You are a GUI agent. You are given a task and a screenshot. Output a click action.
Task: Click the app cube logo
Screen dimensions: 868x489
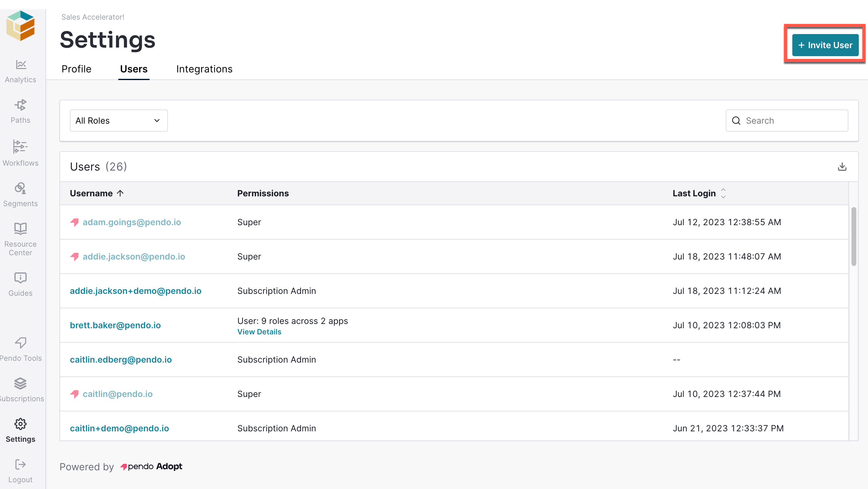(21, 26)
